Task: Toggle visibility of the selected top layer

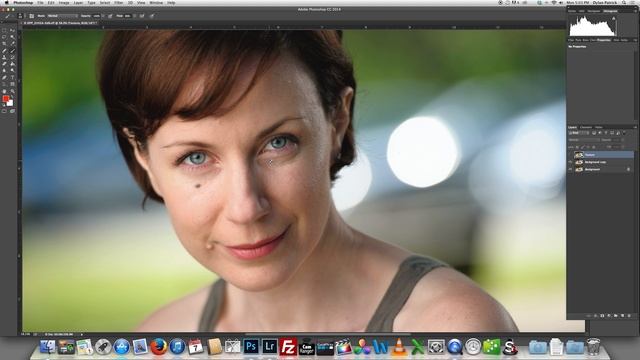Action: pyautogui.click(x=570, y=155)
